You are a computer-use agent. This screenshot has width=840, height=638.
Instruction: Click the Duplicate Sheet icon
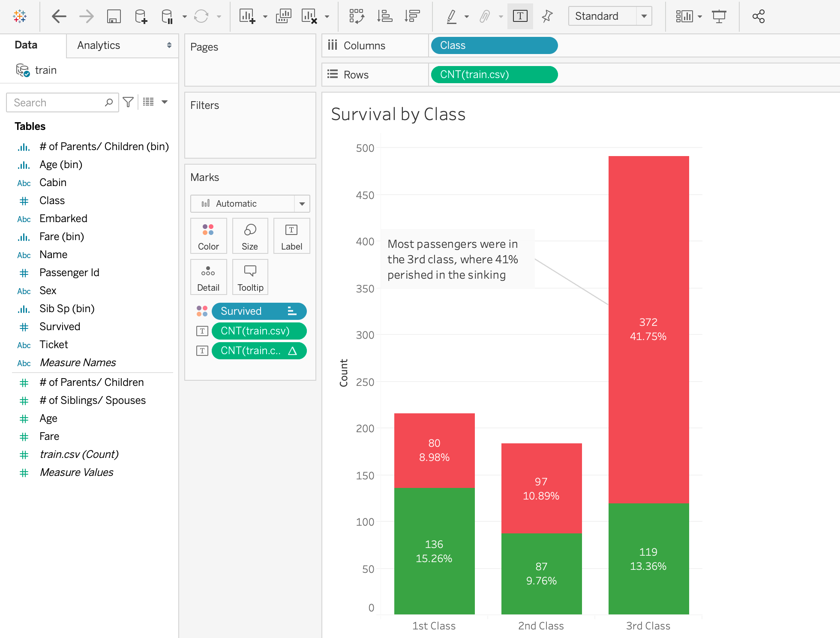pos(283,16)
